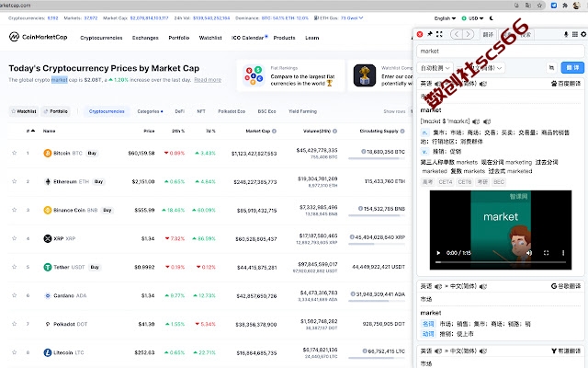Click blue translate button
588x368 pixels.
click(x=572, y=67)
